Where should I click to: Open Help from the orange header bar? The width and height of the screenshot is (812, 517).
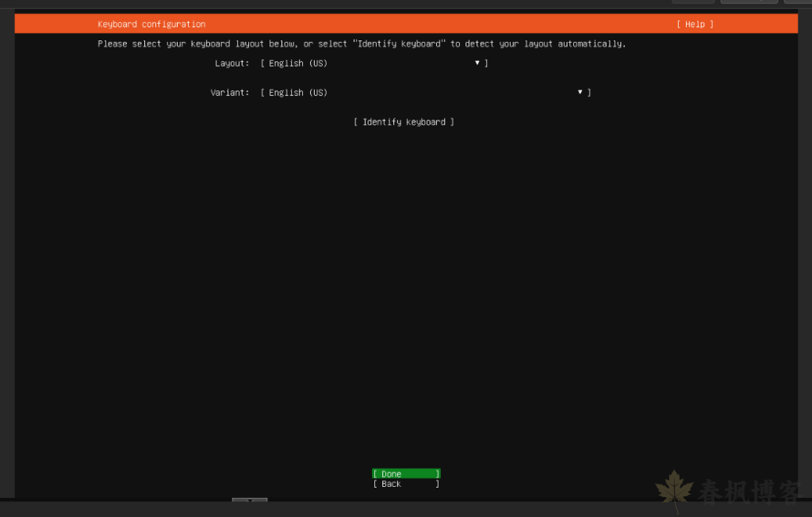point(694,24)
